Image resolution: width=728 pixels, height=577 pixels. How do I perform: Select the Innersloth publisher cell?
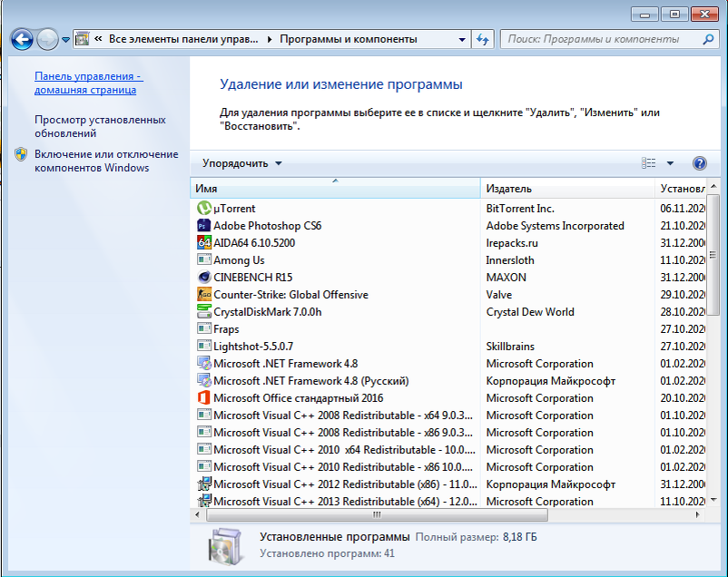click(510, 260)
